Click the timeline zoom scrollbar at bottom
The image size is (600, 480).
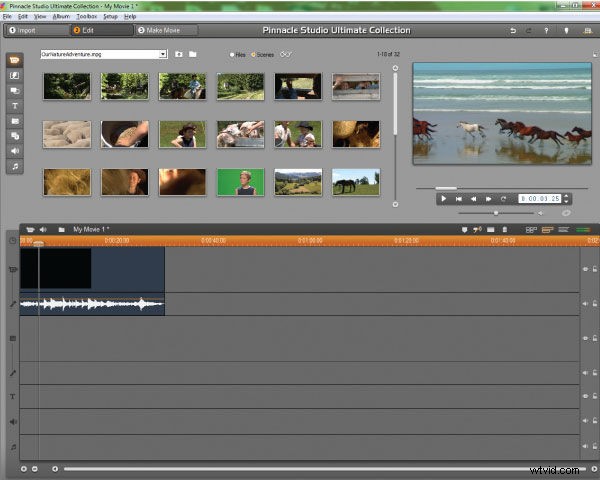pyautogui.click(x=324, y=469)
